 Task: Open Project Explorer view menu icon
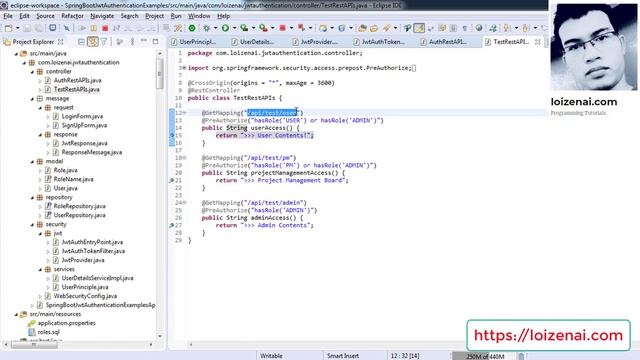[x=132, y=42]
